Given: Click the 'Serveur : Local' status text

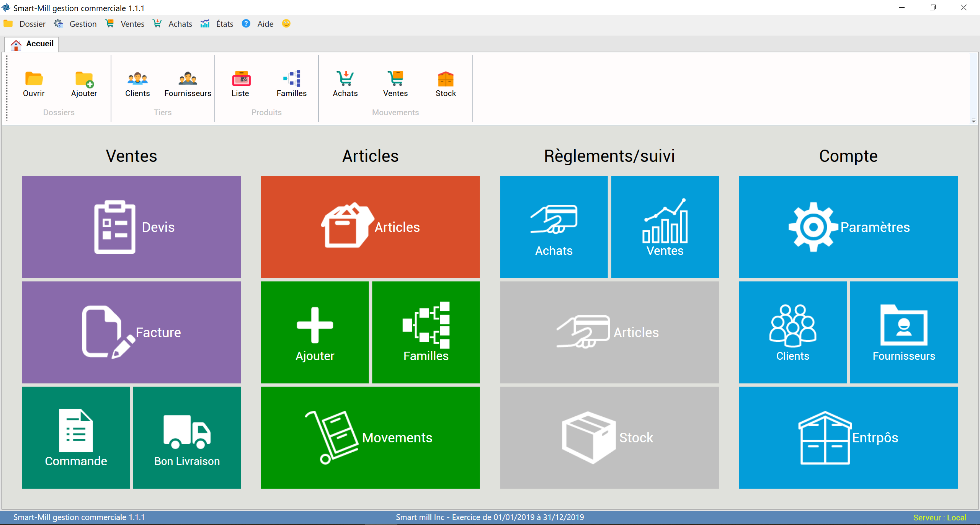Looking at the screenshot, I should pos(940,517).
